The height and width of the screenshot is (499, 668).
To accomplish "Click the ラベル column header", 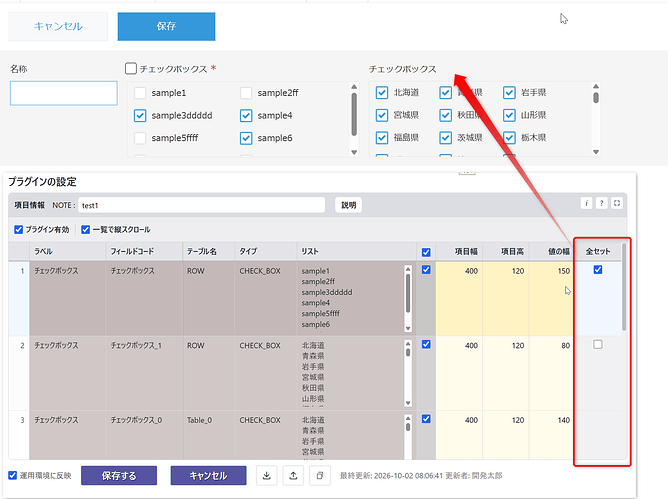I will (x=67, y=251).
